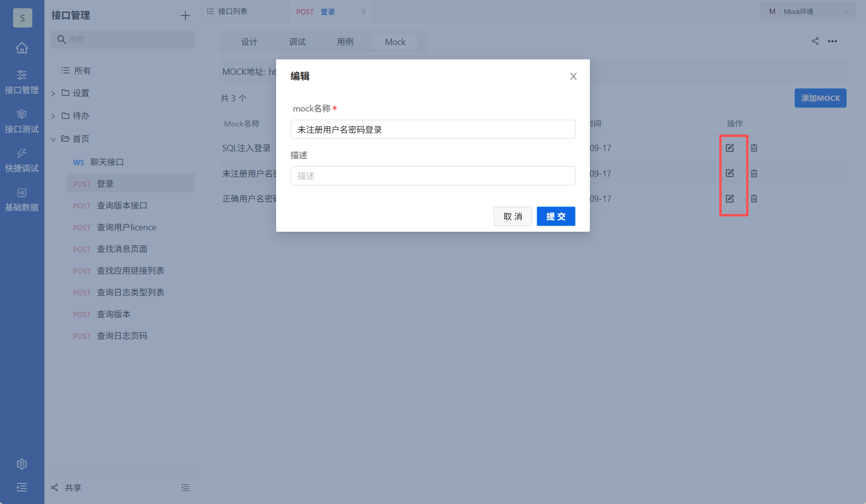Expand the 设置 folder in the tree
This screenshot has height=504, width=866.
[x=53, y=93]
